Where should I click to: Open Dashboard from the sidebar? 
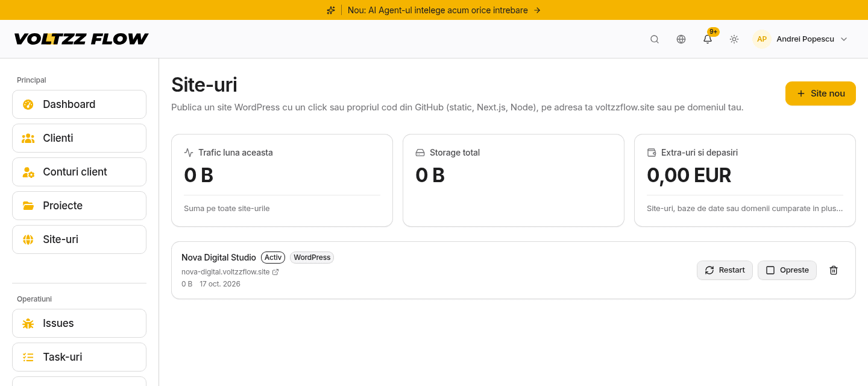point(79,104)
